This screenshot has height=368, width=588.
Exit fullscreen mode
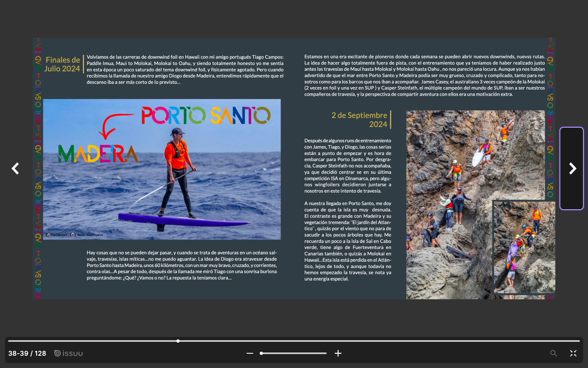pos(573,353)
